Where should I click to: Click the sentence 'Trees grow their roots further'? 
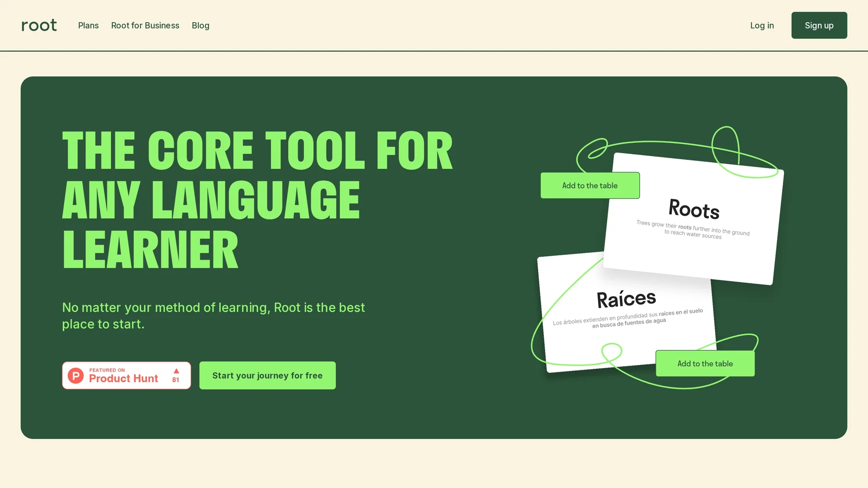pyautogui.click(x=693, y=230)
